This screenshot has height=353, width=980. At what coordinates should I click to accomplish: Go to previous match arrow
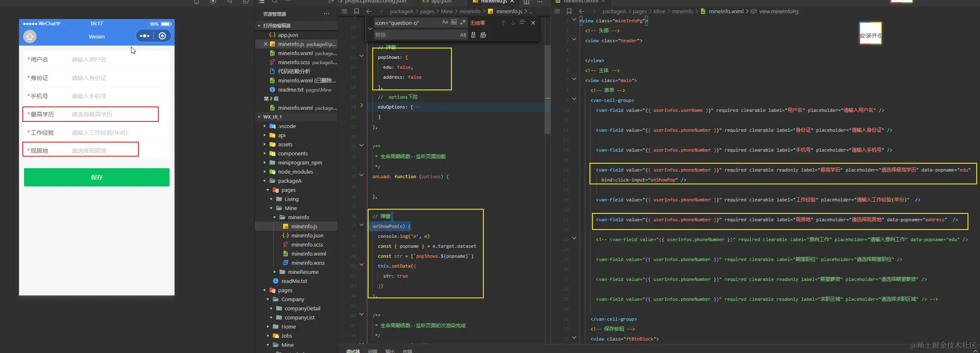pos(503,22)
